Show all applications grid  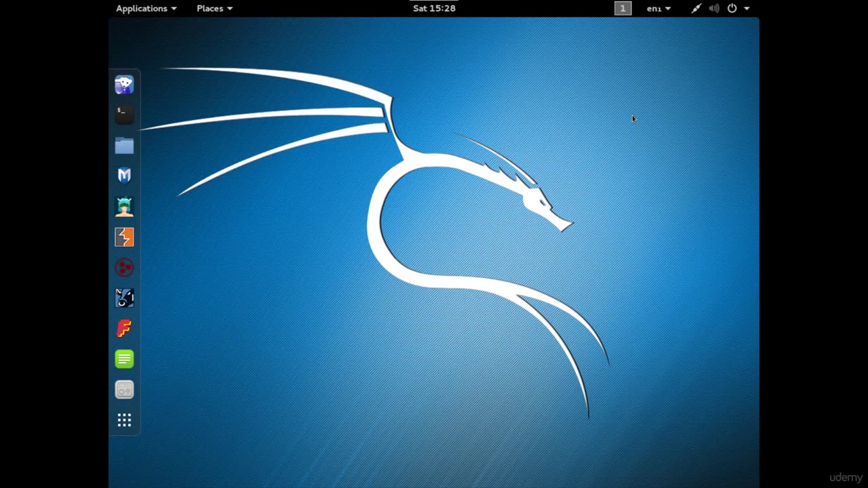pos(124,420)
